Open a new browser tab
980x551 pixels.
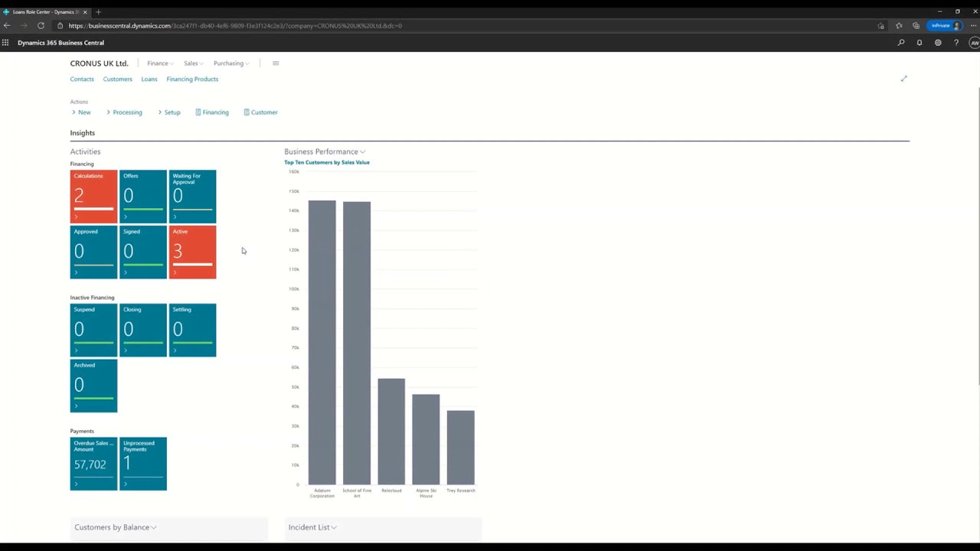pyautogui.click(x=98, y=11)
